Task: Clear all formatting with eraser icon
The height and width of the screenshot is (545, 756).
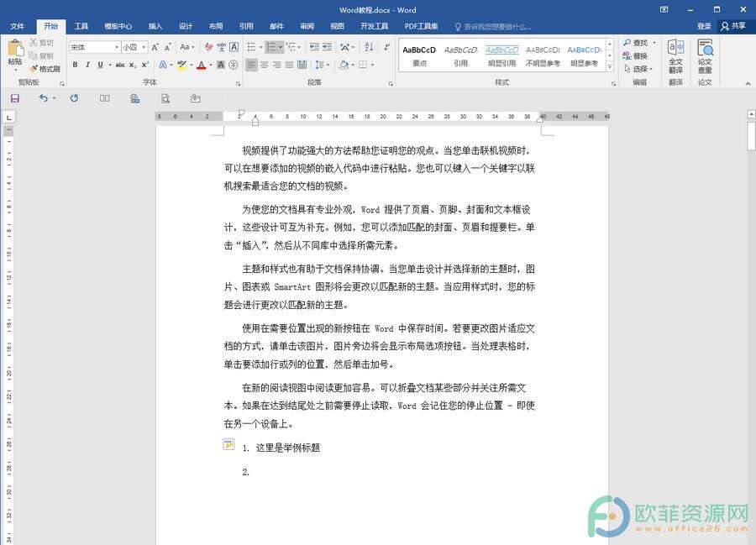Action: pyautogui.click(x=208, y=47)
